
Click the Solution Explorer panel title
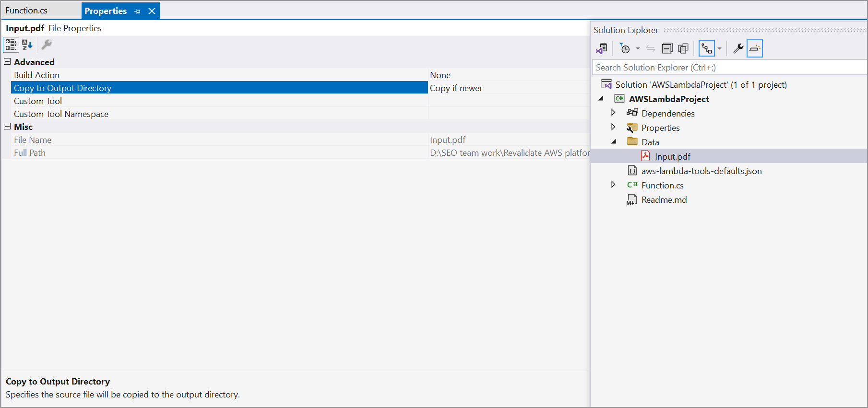point(626,30)
